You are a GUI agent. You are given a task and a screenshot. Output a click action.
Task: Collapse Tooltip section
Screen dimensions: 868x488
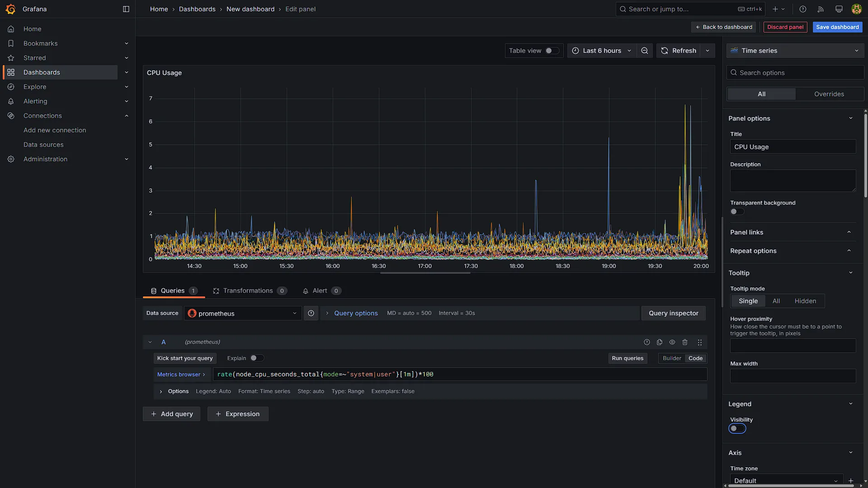(851, 273)
